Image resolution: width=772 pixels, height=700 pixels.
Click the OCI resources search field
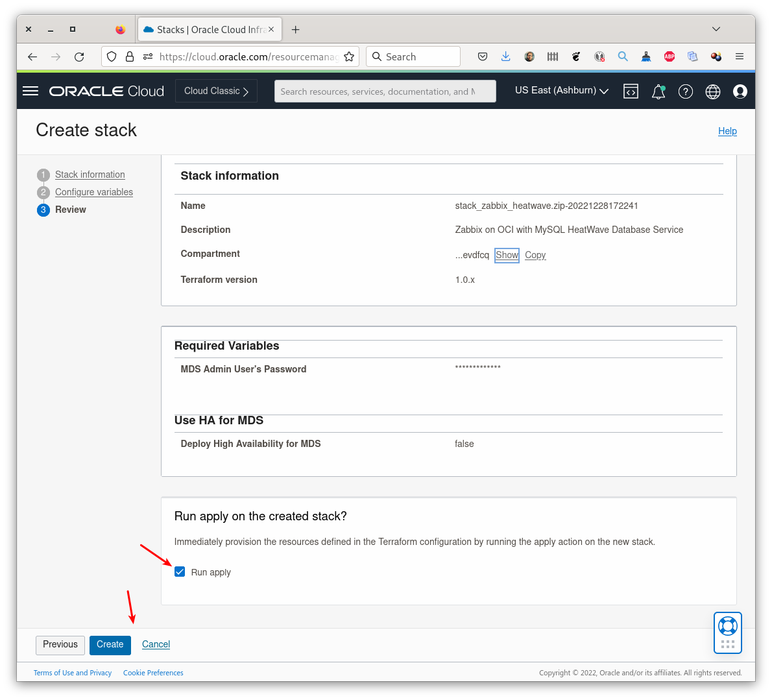click(385, 91)
